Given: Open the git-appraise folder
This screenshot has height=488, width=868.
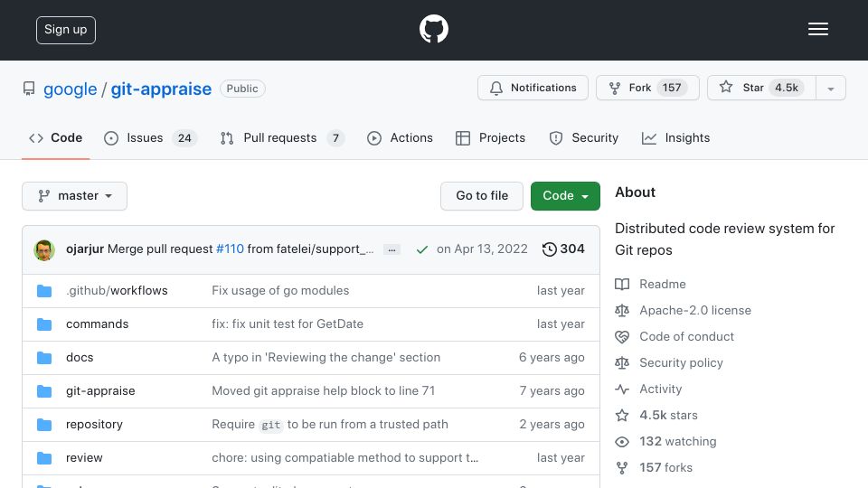Looking at the screenshot, I should (100, 391).
